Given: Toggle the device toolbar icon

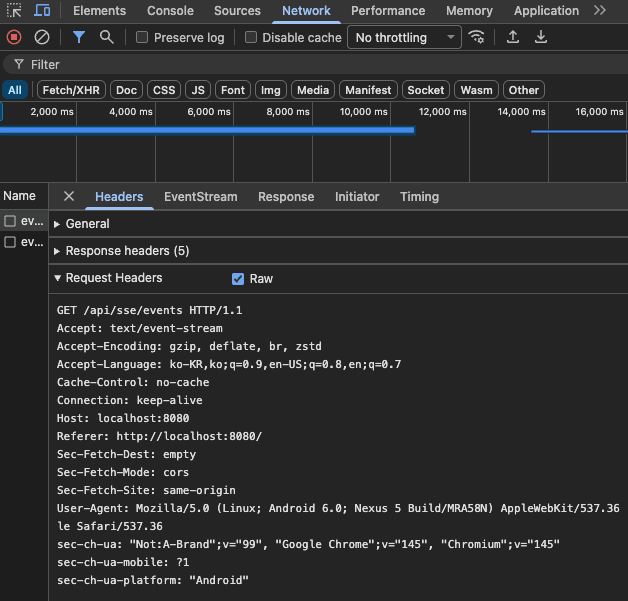Looking at the screenshot, I should coord(42,11).
